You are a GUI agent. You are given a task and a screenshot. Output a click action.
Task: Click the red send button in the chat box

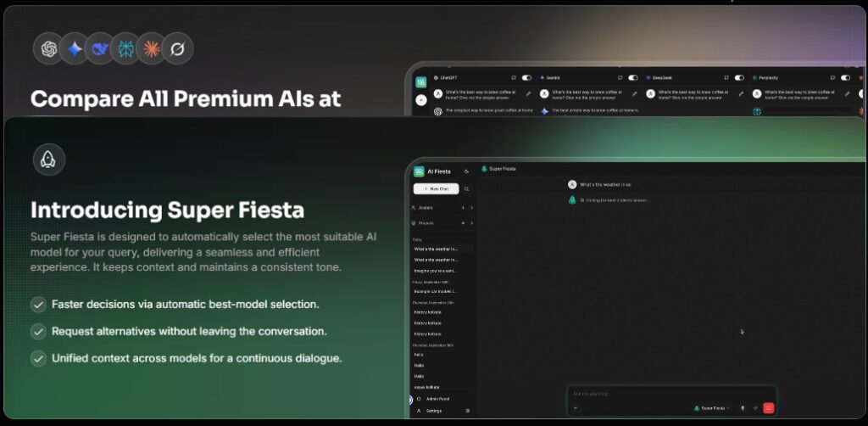pos(768,408)
